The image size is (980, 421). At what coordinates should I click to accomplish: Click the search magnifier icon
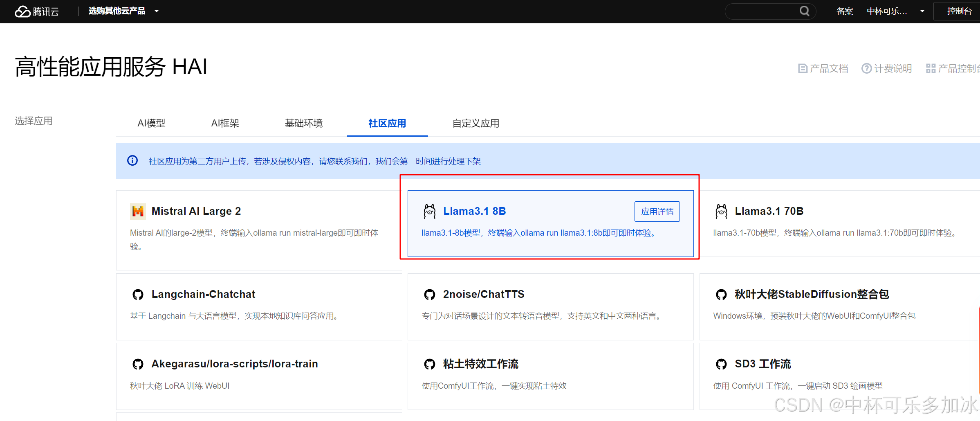click(804, 11)
